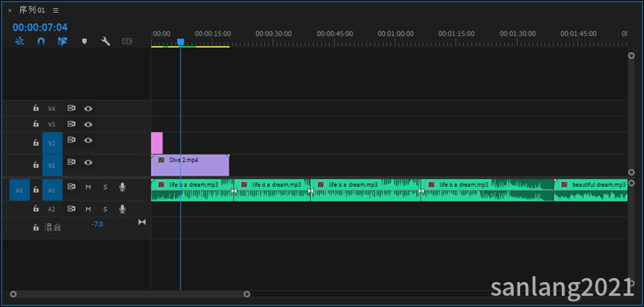
Task: Toggle insert sequence as nest icon
Action: point(19,41)
